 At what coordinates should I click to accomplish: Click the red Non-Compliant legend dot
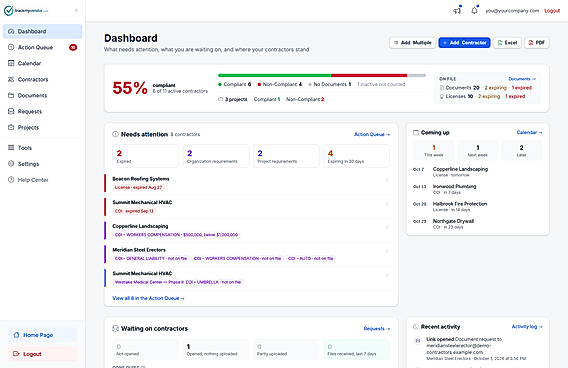259,84
